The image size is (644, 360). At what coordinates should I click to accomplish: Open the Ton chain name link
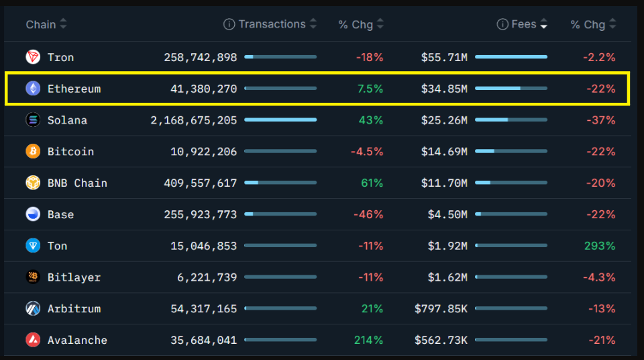tap(57, 246)
